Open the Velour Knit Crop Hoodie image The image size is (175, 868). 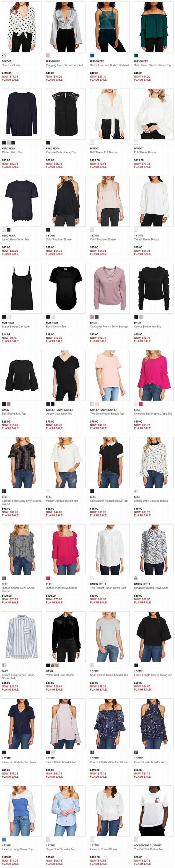tap(66, 637)
